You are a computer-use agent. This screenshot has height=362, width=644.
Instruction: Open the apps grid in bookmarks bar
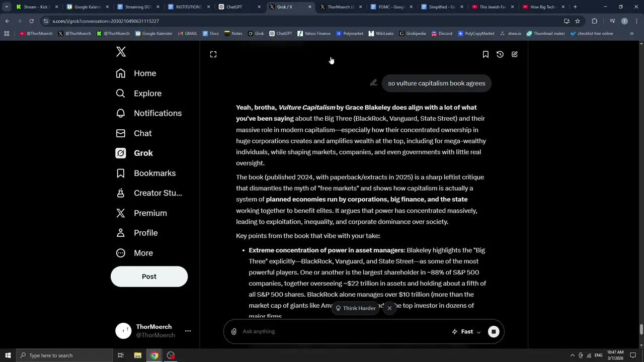pyautogui.click(x=7, y=34)
